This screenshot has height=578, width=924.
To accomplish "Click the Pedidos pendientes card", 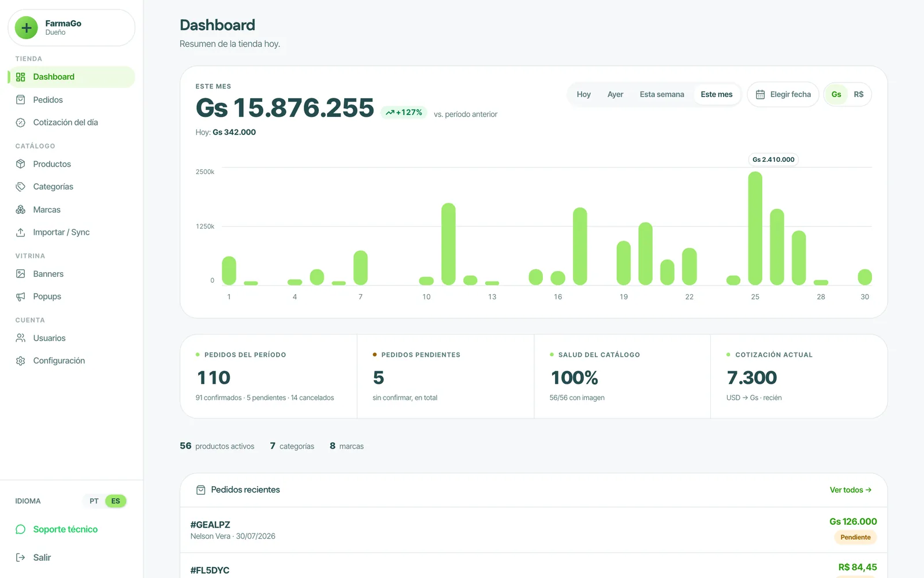I will (x=445, y=376).
